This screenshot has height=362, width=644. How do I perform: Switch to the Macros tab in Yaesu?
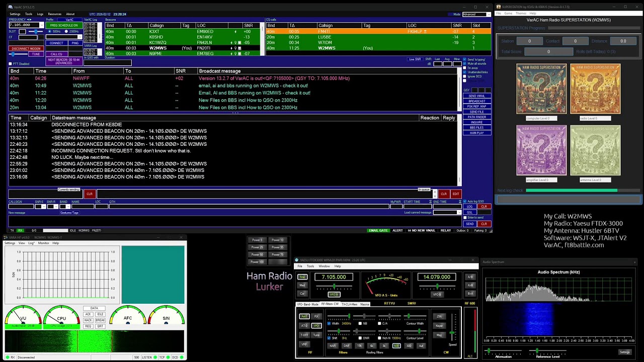pos(365,304)
